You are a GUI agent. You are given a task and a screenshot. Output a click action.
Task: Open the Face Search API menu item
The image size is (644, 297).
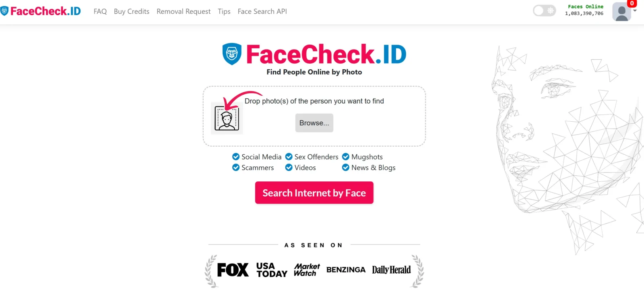262,11
